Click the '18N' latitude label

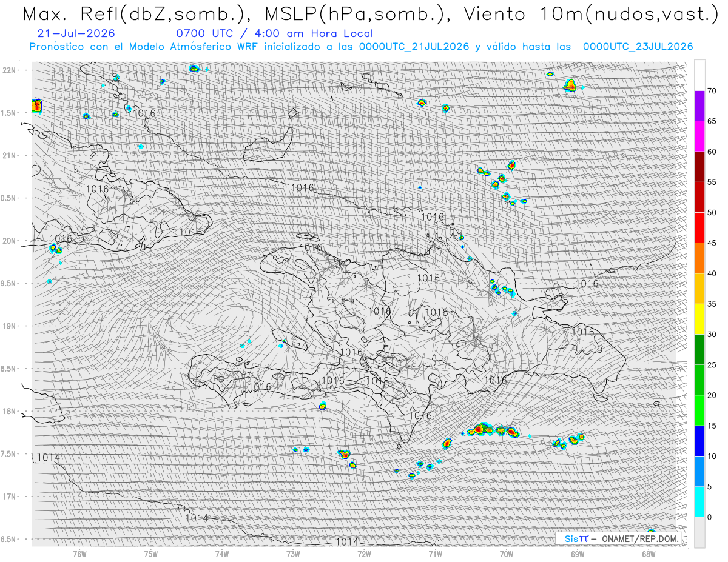point(8,411)
